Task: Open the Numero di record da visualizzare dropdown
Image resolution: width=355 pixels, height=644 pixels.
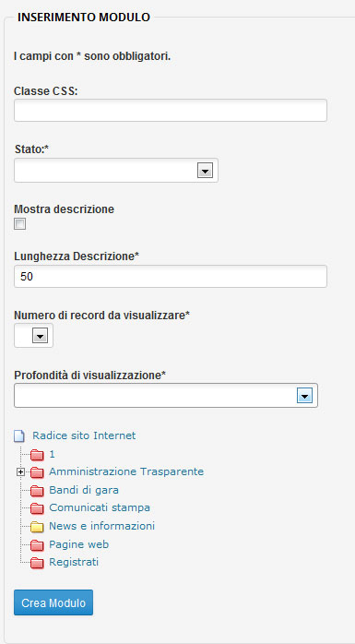Action: pyautogui.click(x=33, y=336)
